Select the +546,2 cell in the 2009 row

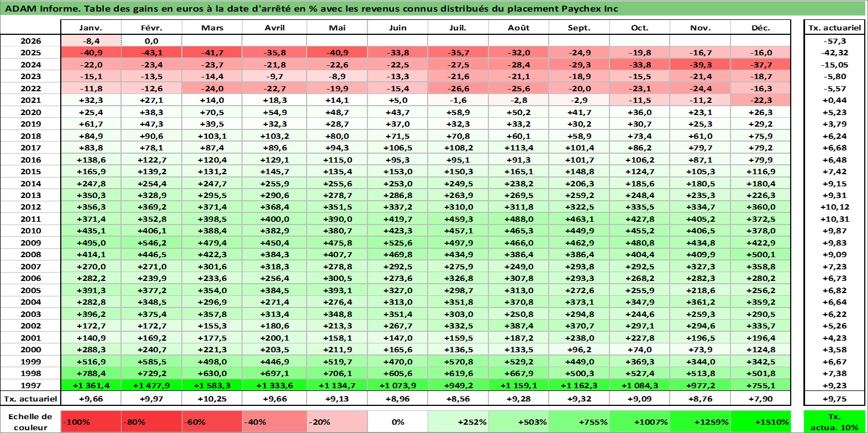click(x=151, y=243)
